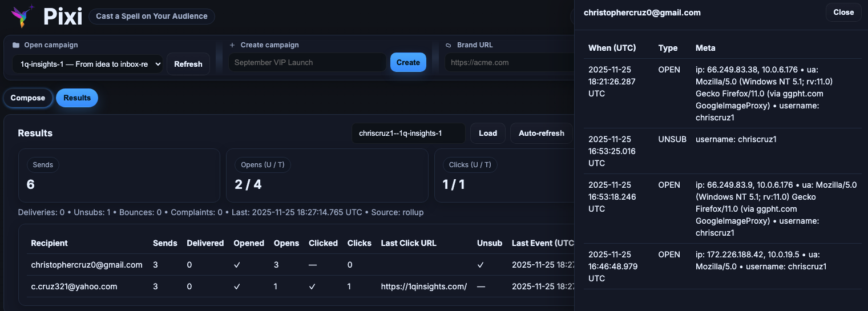Click the Load button
This screenshot has width=868, height=311.
(488, 133)
